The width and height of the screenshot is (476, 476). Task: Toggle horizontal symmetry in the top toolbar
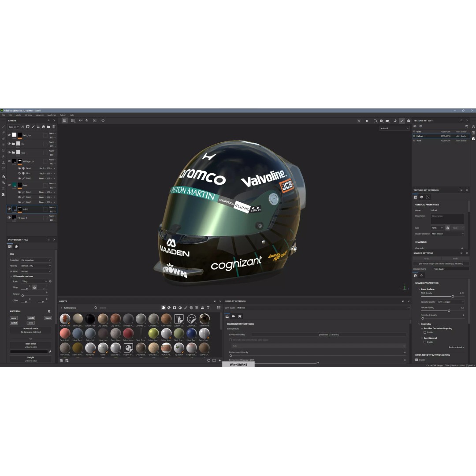point(81,120)
